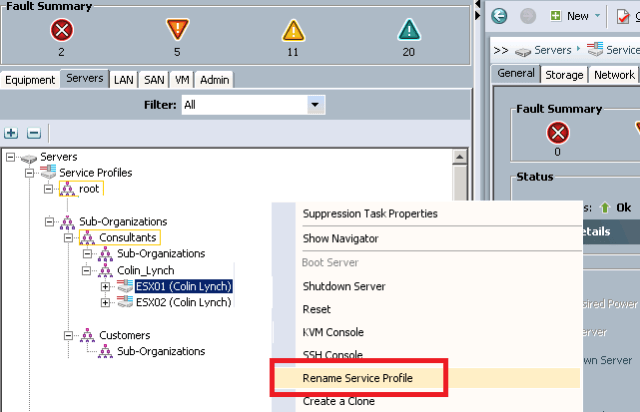Click the Consultants organization icon
Screen dimensions: 640x412
coord(87,237)
